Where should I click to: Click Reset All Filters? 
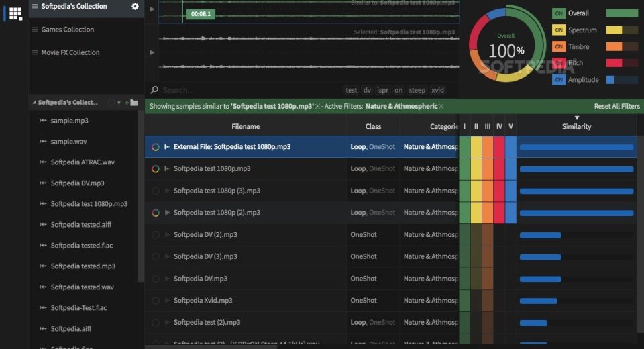[616, 106]
